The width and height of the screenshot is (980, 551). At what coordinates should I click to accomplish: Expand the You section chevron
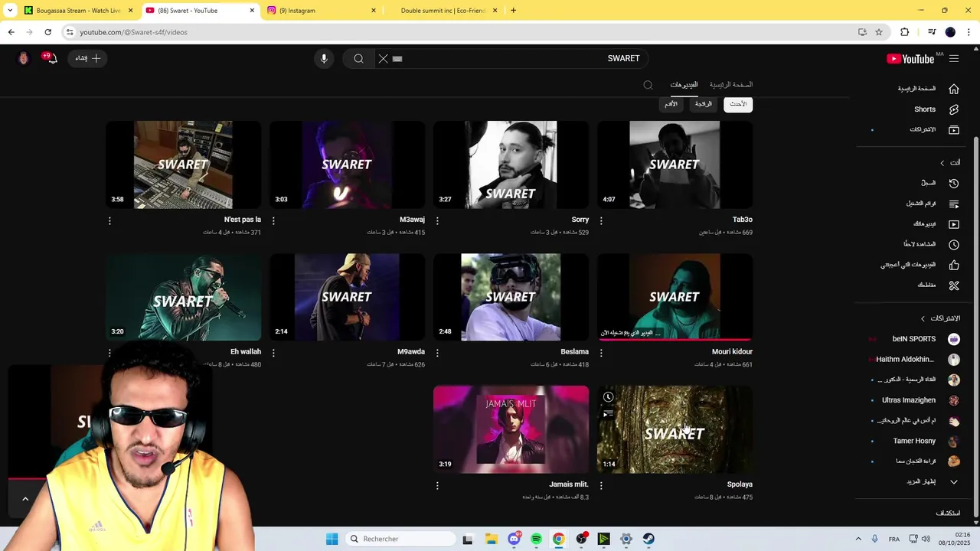942,163
